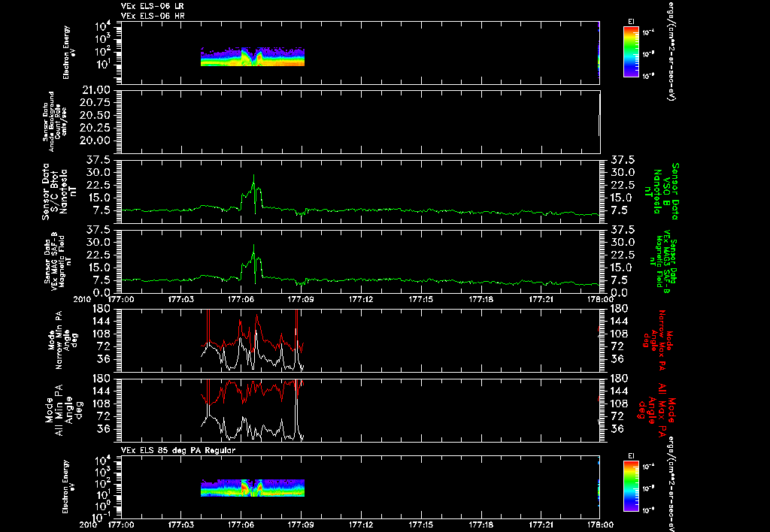Click the 'EI' label above the bottom color bar
Image resolution: width=770 pixels, height=532 pixels.
(631, 456)
